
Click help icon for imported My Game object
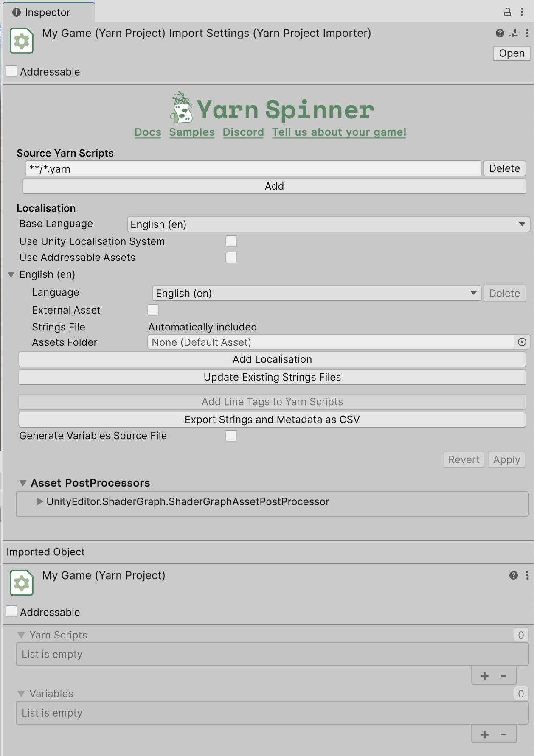pos(513,575)
